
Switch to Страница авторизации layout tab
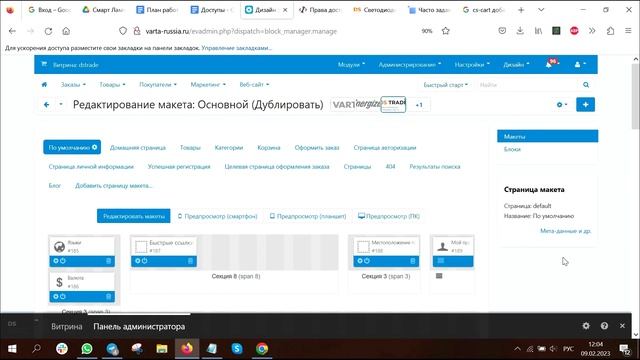pos(384,148)
